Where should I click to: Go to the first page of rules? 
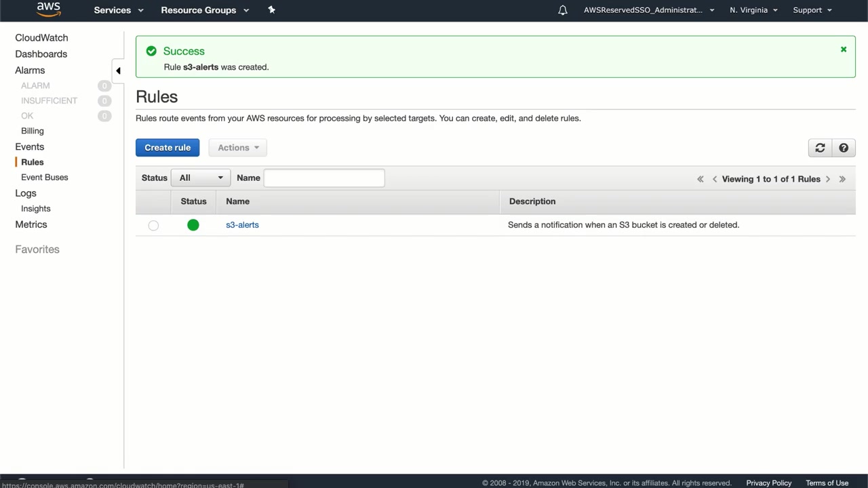pos(701,179)
